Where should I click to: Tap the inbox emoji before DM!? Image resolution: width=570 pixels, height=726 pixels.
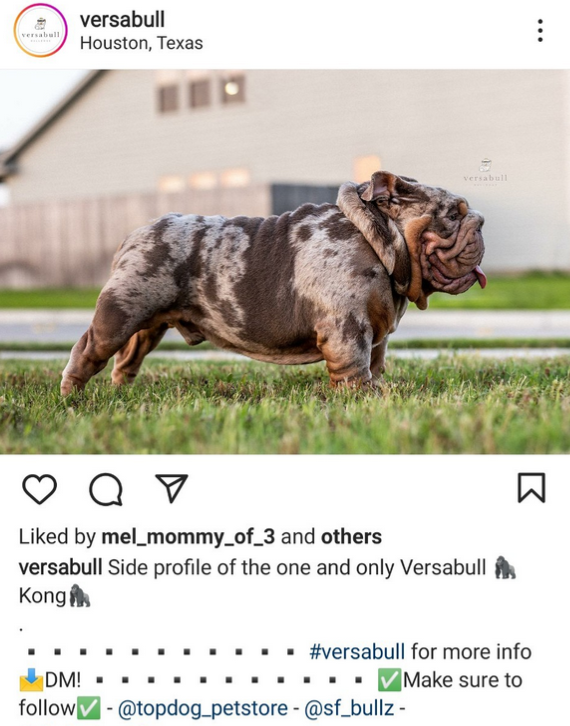pos(31,680)
